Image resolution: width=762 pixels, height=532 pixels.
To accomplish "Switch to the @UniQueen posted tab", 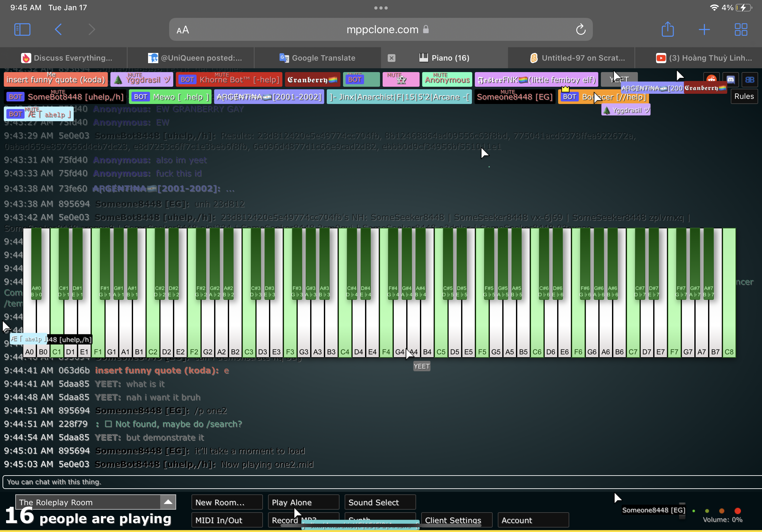I will 190,58.
